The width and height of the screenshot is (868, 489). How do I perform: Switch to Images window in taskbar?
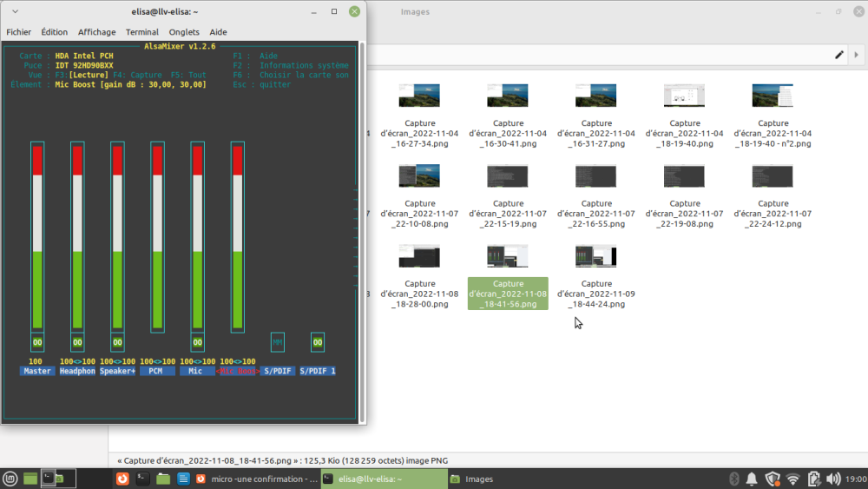pyautogui.click(x=471, y=479)
